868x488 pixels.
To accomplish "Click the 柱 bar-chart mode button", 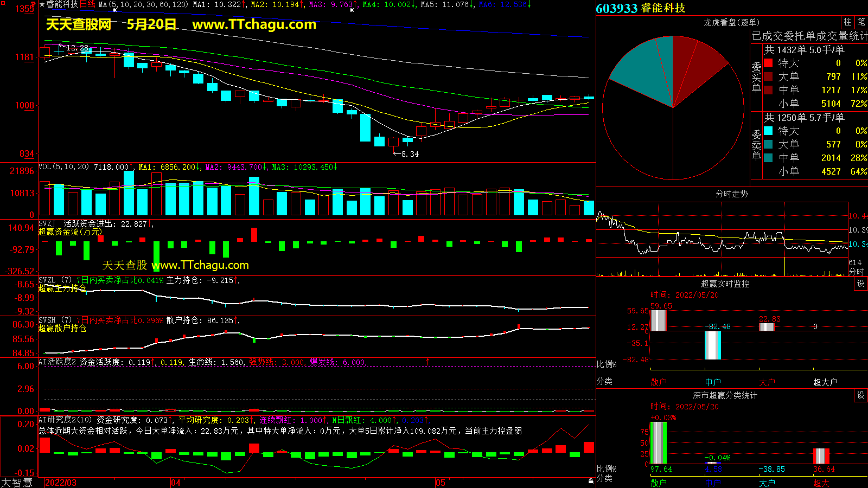I will (847, 22).
